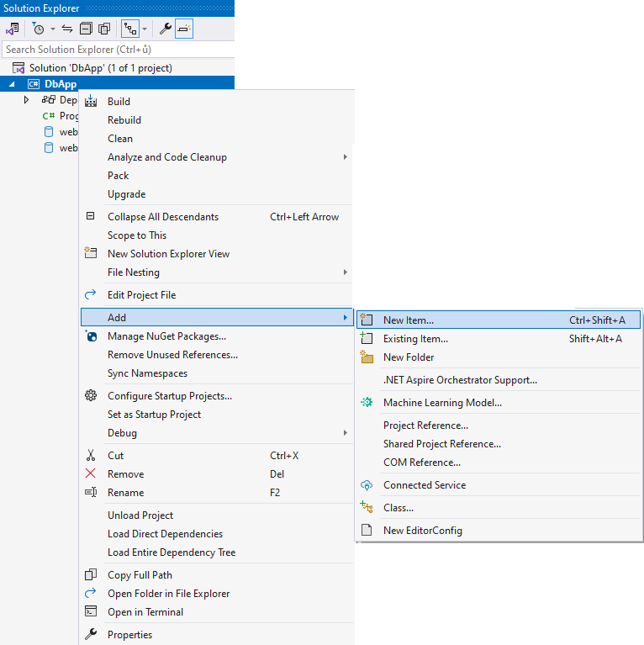This screenshot has width=644, height=645.
Task: Open Manage NuGet Packages
Action: pyautogui.click(x=217, y=336)
